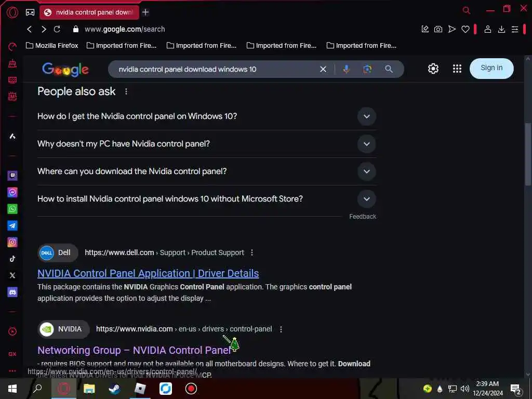Open the Twitch sidebar panel
Viewport: 532px width, 399px height.
(12, 176)
